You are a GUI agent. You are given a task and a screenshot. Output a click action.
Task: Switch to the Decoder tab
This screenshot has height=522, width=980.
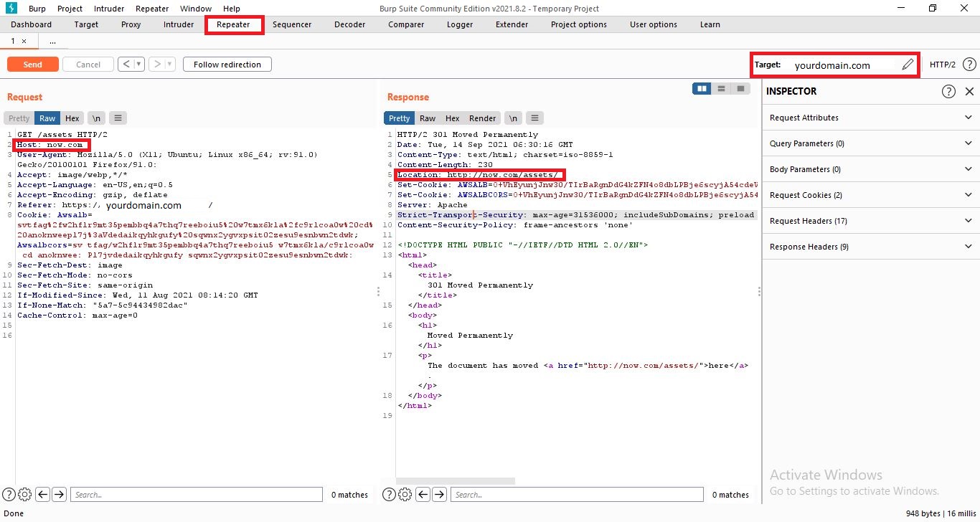350,24
